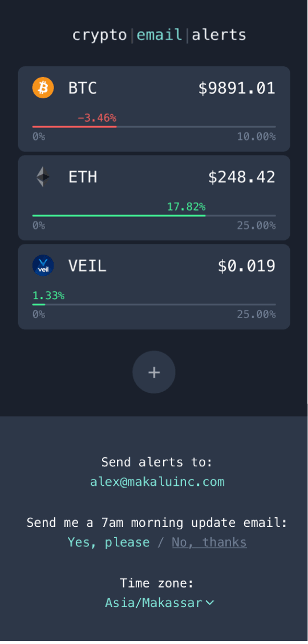Screen dimensions: 308x644
Task: Click the ETH green progress bar
Action: 154,215
